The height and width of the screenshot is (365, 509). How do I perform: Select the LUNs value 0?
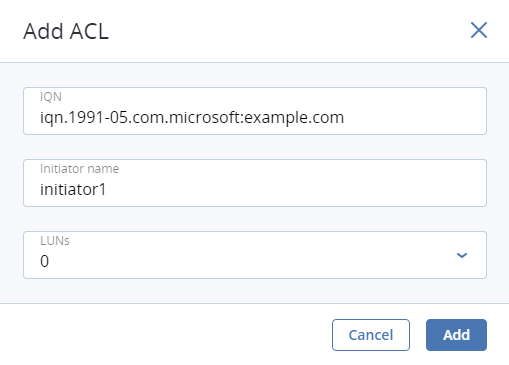coord(45,261)
